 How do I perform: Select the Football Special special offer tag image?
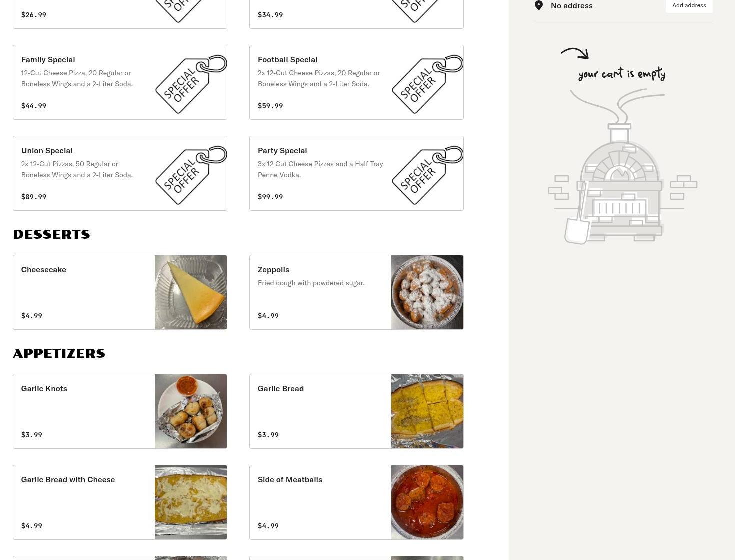pos(427,82)
